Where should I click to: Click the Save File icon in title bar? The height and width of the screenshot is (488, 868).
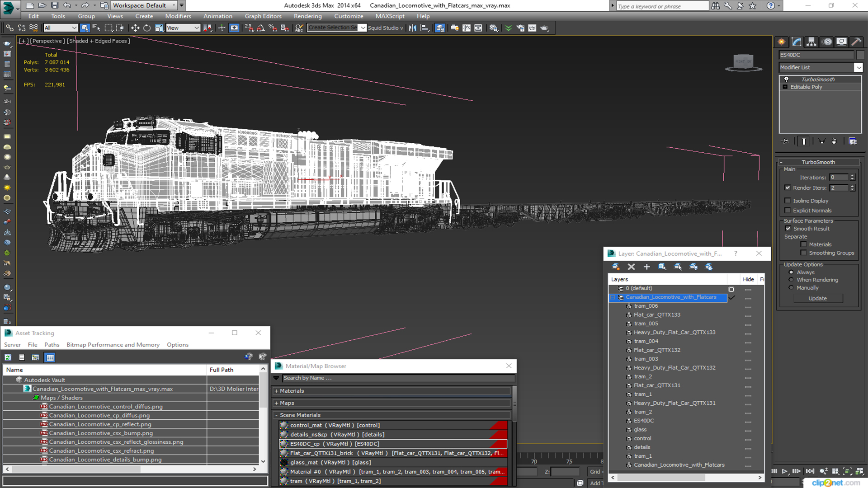coord(54,5)
